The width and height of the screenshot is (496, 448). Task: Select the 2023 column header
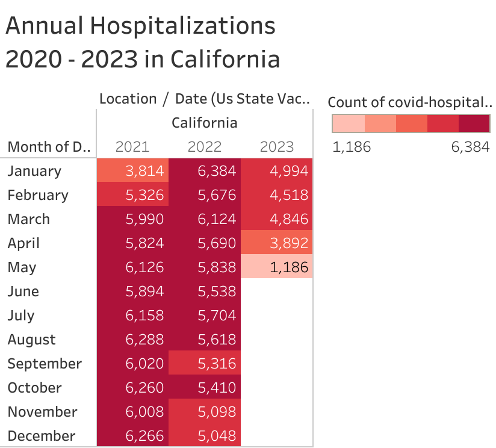[277, 147]
